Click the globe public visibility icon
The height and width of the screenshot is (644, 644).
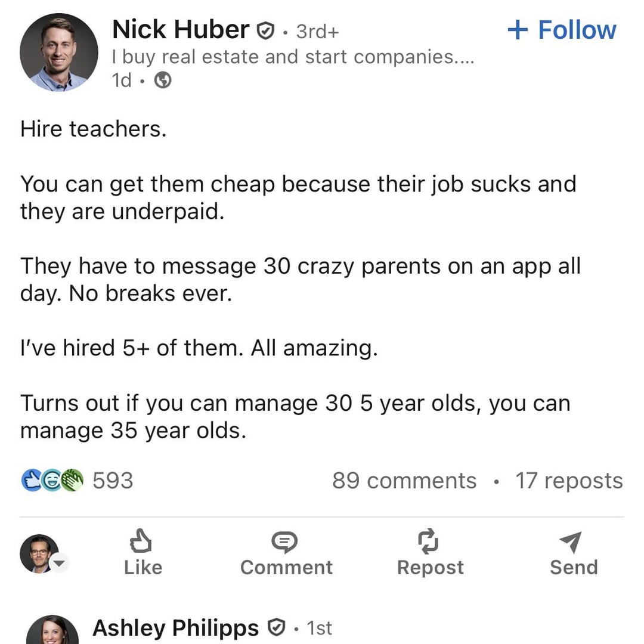pyautogui.click(x=163, y=80)
